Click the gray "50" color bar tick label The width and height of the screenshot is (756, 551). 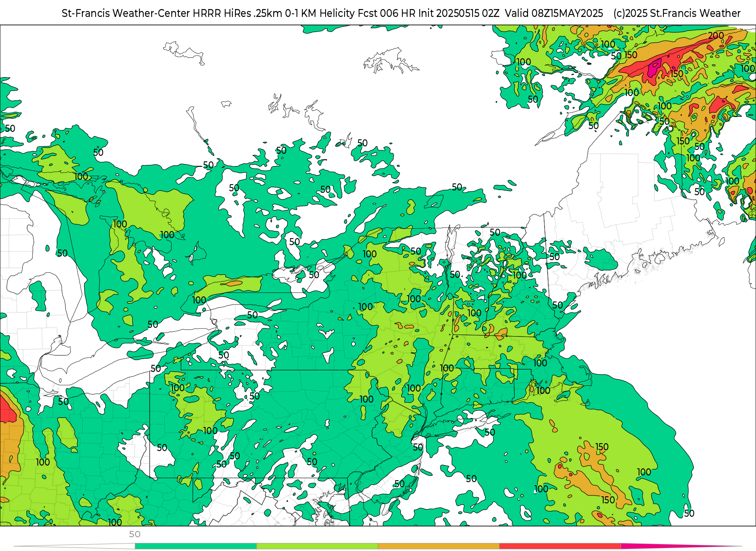point(135,534)
